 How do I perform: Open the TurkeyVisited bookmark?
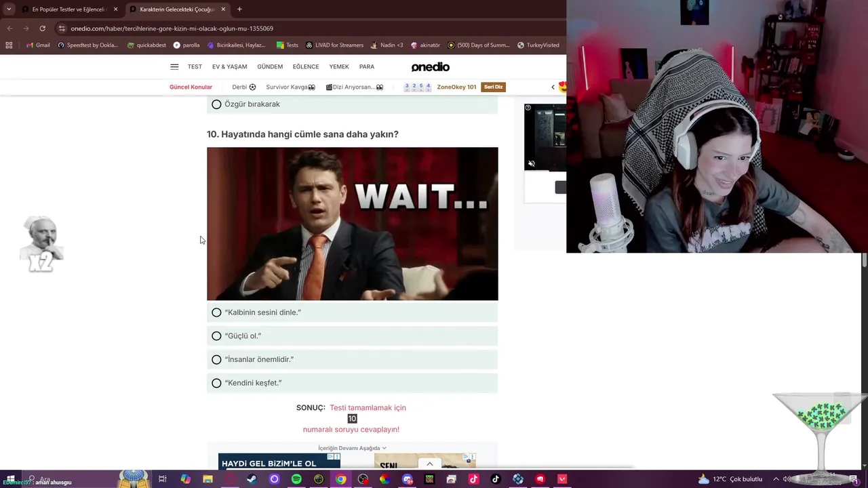(538, 45)
